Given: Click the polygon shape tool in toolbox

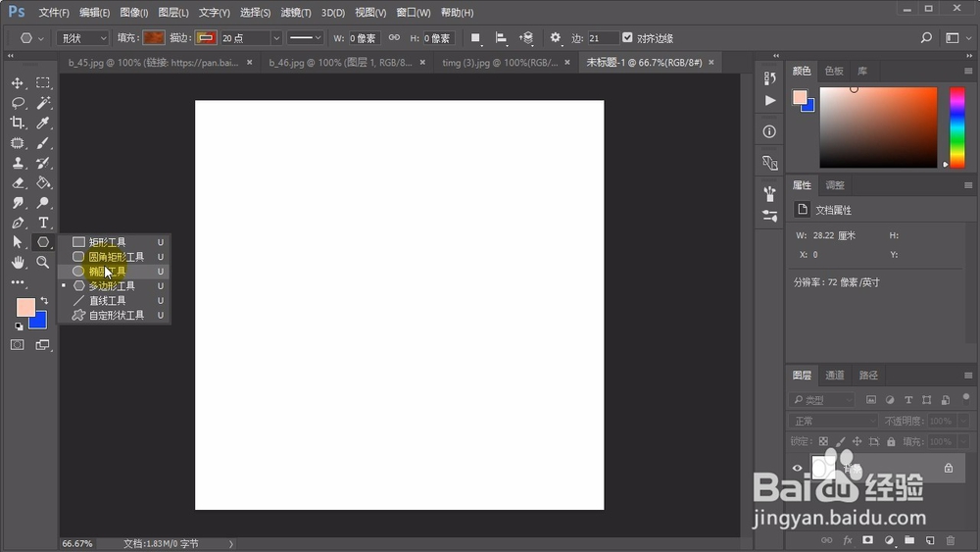Looking at the screenshot, I should [42, 242].
